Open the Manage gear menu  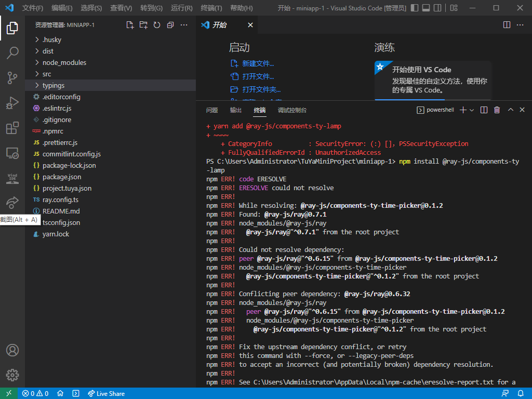pos(12,375)
